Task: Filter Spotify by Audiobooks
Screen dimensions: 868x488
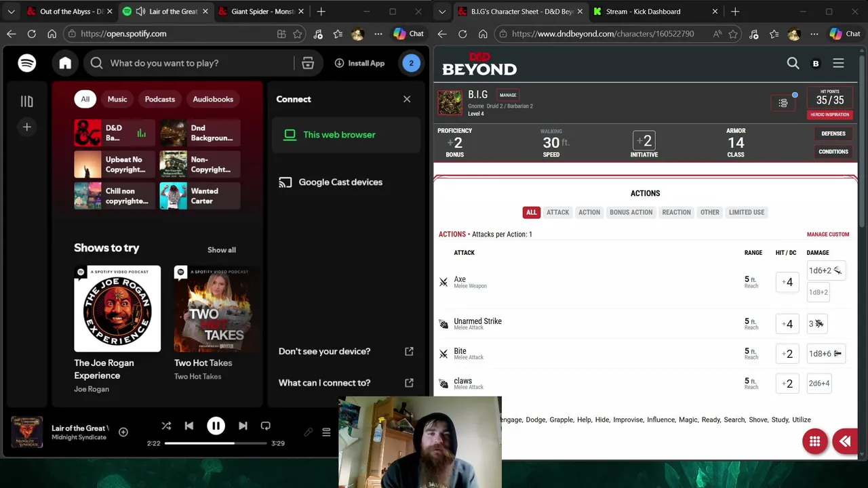Action: (x=213, y=99)
